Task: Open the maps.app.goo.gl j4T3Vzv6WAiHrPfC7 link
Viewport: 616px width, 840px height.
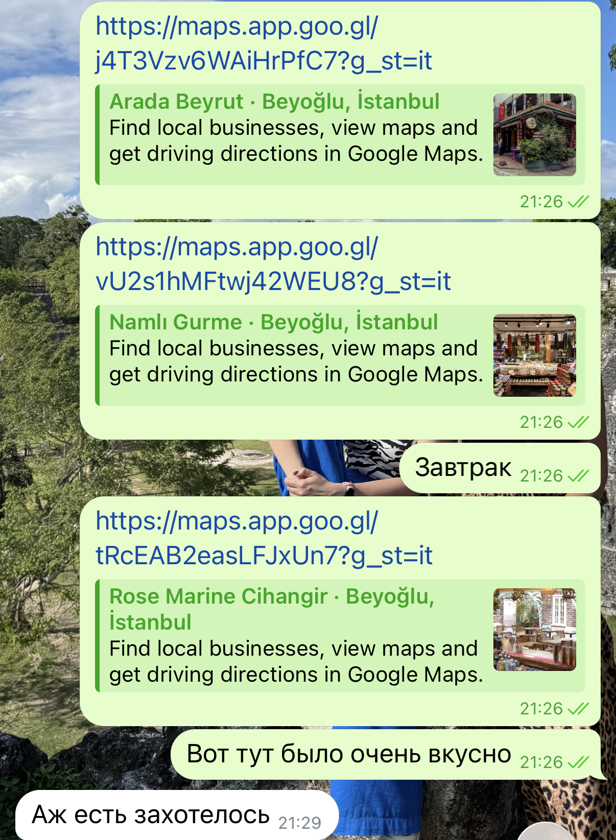Action: (264, 44)
